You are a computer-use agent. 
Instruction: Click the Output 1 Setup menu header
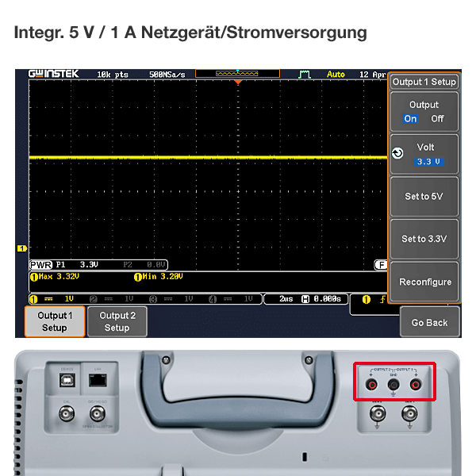(424, 82)
